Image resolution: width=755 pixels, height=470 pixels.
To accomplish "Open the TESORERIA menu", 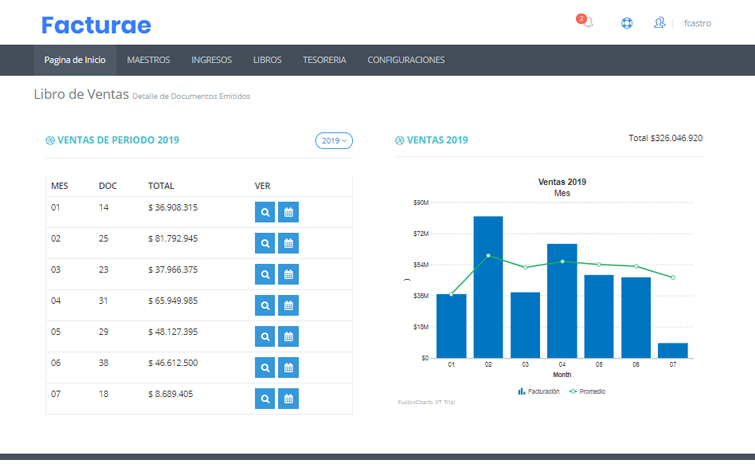I will 324,60.
